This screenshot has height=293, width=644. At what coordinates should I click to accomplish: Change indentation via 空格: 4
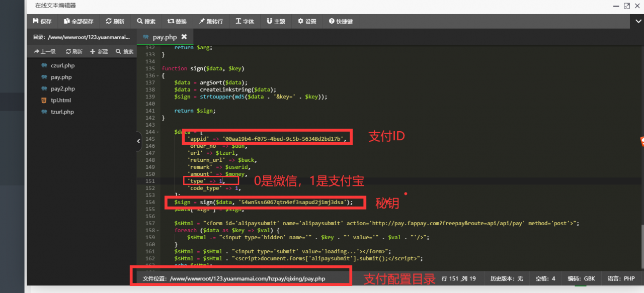pos(545,278)
